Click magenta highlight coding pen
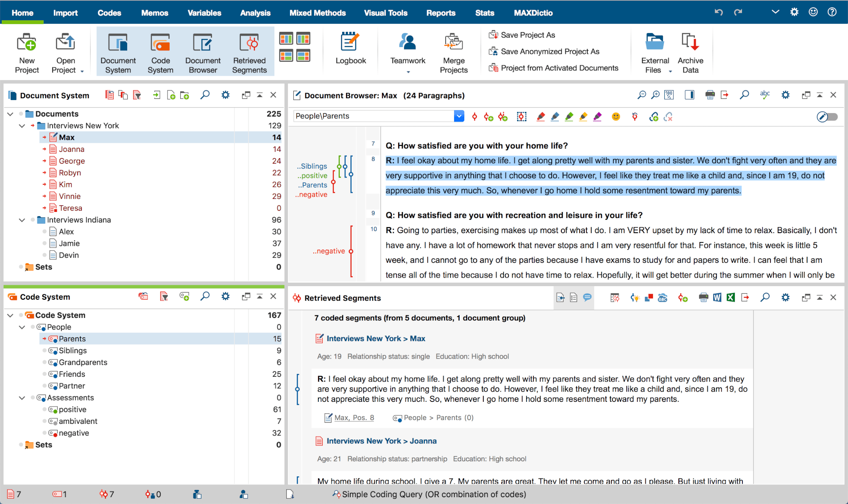The height and width of the screenshot is (504, 848). click(597, 117)
